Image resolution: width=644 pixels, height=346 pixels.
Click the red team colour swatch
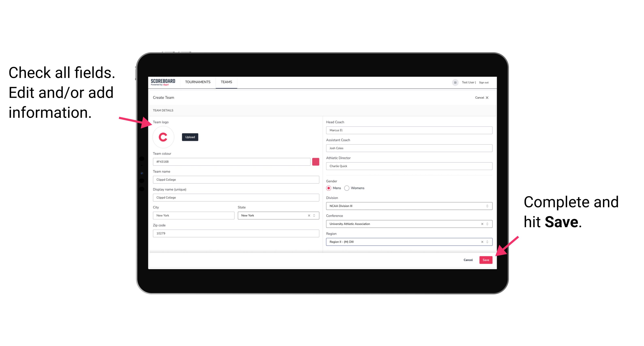pyautogui.click(x=316, y=161)
